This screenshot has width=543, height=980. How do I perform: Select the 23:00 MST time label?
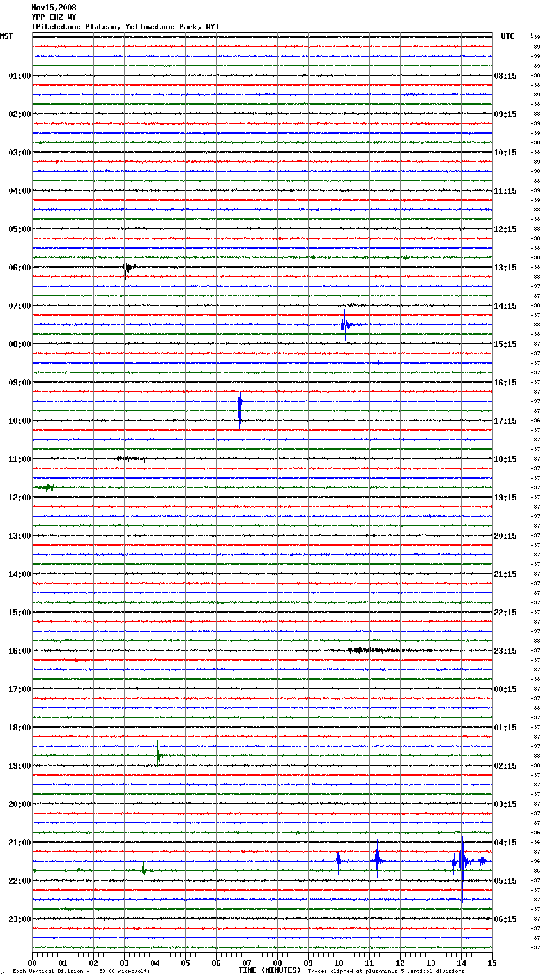pos(19,919)
